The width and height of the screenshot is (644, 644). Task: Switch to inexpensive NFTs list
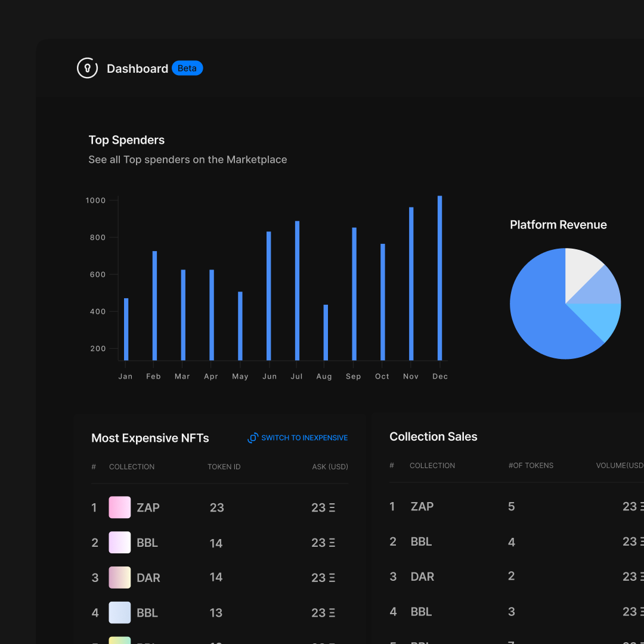coord(304,438)
